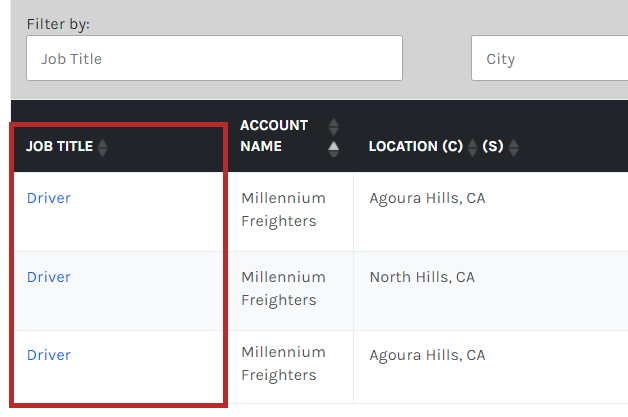Click the ACCOUNT NAME column header text

point(274,136)
